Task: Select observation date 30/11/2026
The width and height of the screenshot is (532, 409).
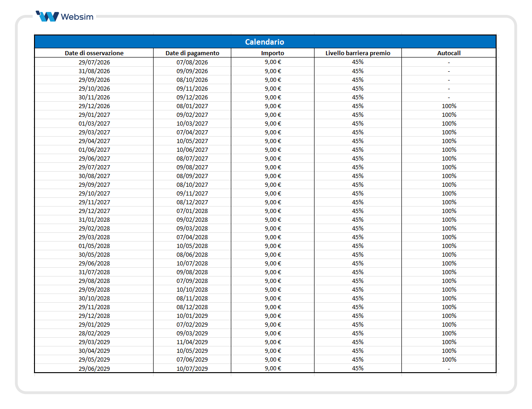Action: (94, 97)
